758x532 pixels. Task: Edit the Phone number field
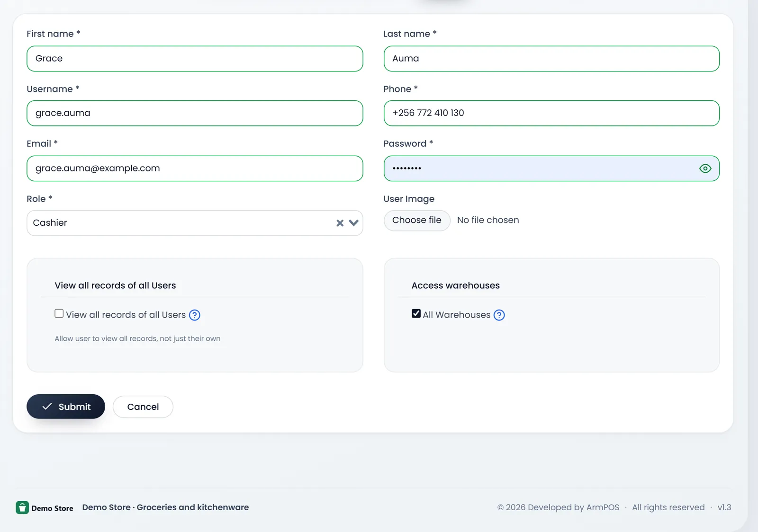coord(551,113)
